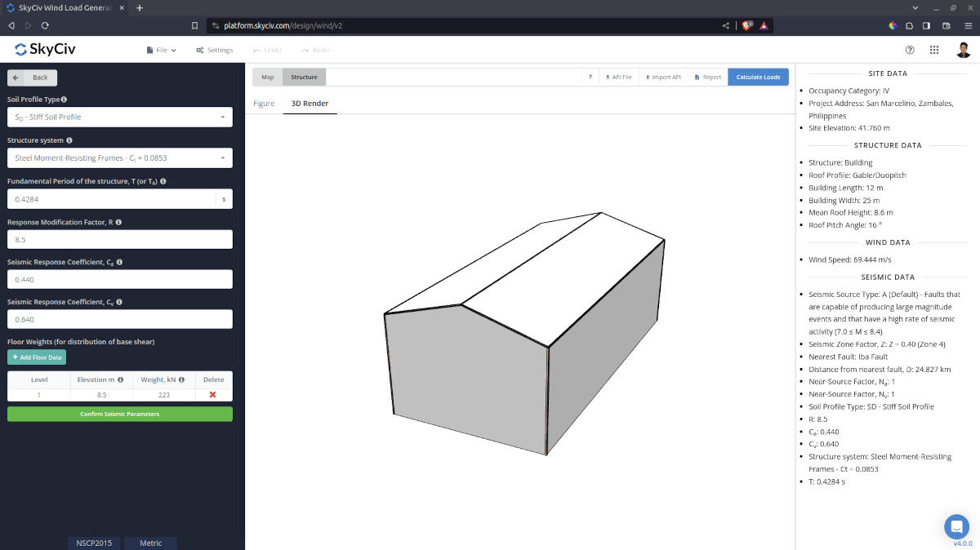The height and width of the screenshot is (550, 980).
Task: Switch to the Map tab
Action: coord(267,77)
